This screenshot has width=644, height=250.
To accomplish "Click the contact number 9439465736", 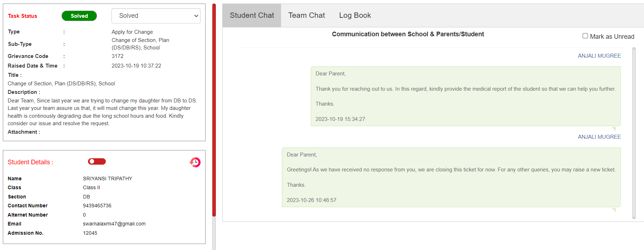I will tap(97, 206).
